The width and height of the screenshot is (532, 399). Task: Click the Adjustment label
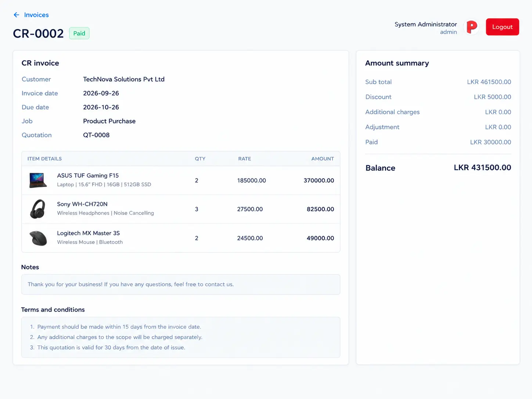click(382, 127)
